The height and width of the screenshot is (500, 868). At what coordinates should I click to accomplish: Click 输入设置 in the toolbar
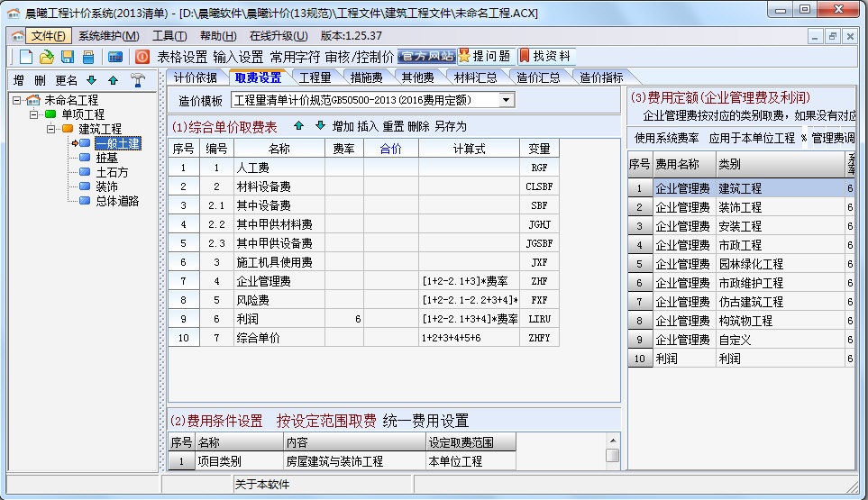pos(238,57)
